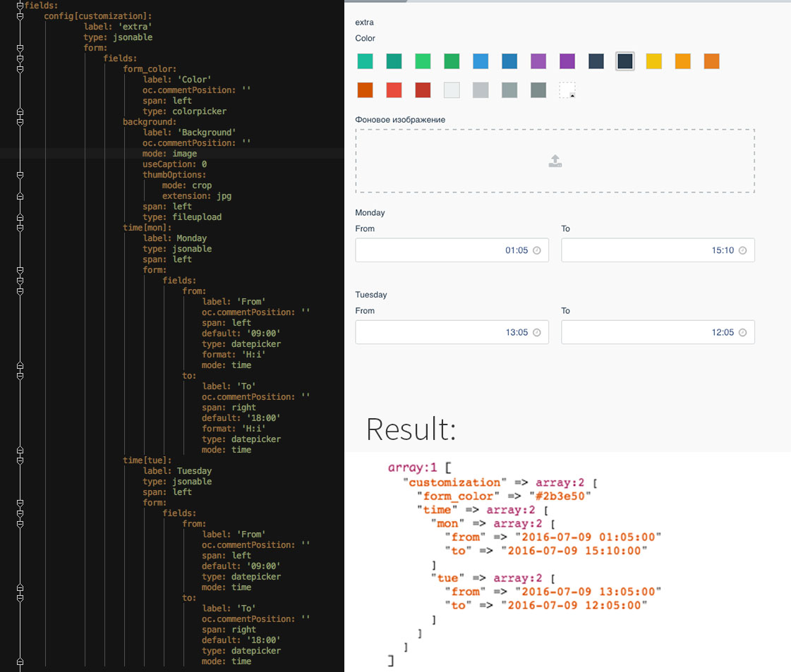Click clock icon in Tuesday From field
The width and height of the screenshot is (791, 672).
tap(536, 332)
